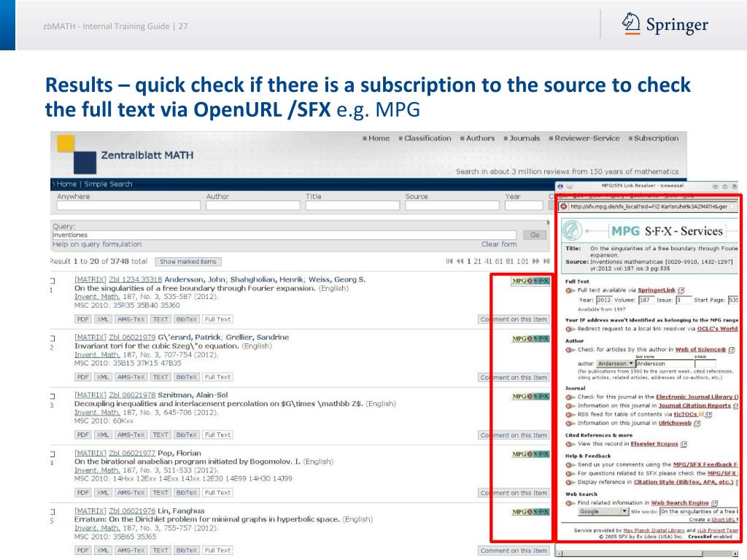Mark result 3 checkbox for Sznitman article

pos(52,396)
